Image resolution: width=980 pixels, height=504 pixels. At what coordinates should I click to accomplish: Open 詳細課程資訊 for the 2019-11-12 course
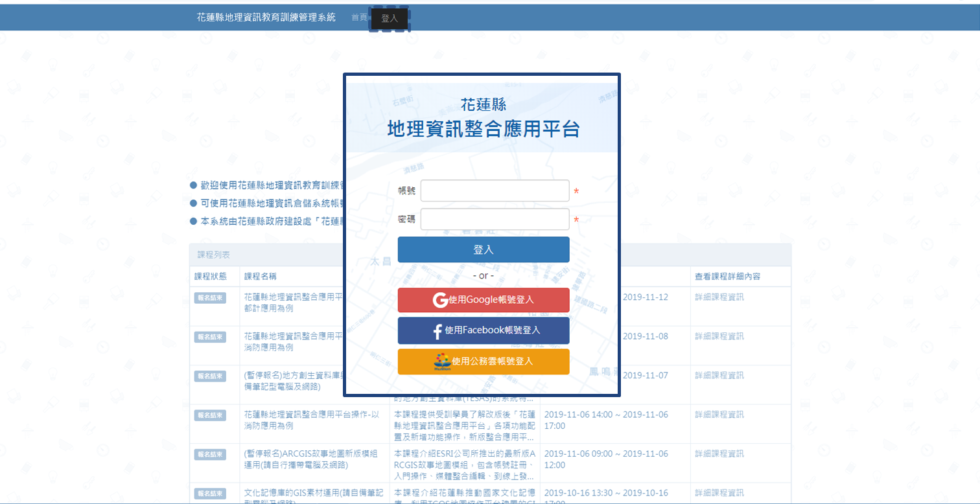(719, 297)
